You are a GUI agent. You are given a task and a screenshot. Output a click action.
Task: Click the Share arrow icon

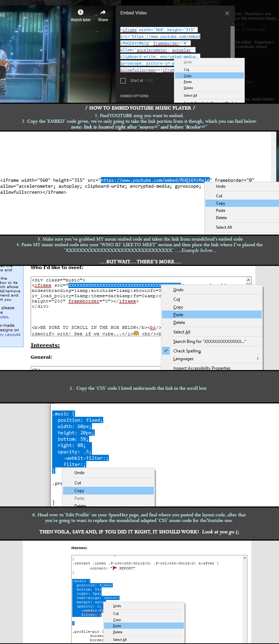click(103, 12)
